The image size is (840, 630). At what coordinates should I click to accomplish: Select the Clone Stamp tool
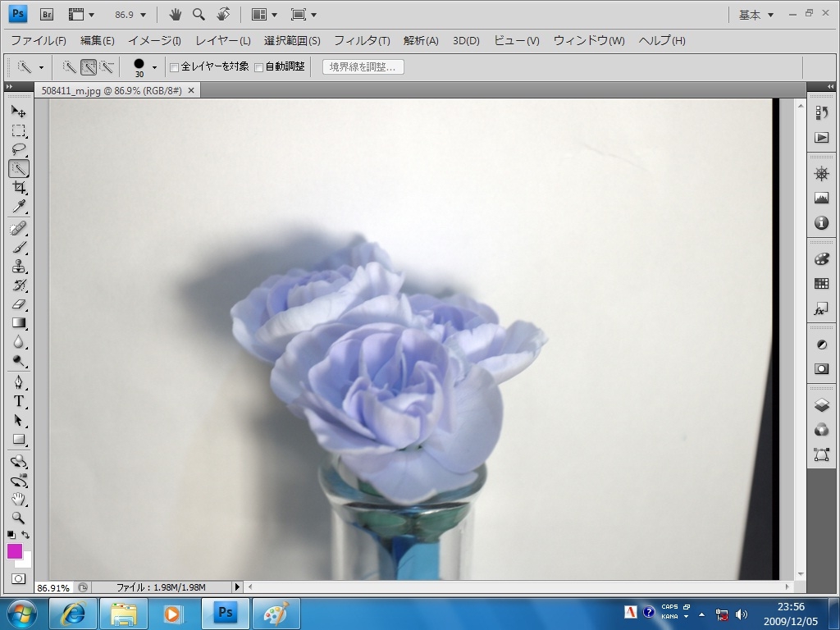pos(18,267)
